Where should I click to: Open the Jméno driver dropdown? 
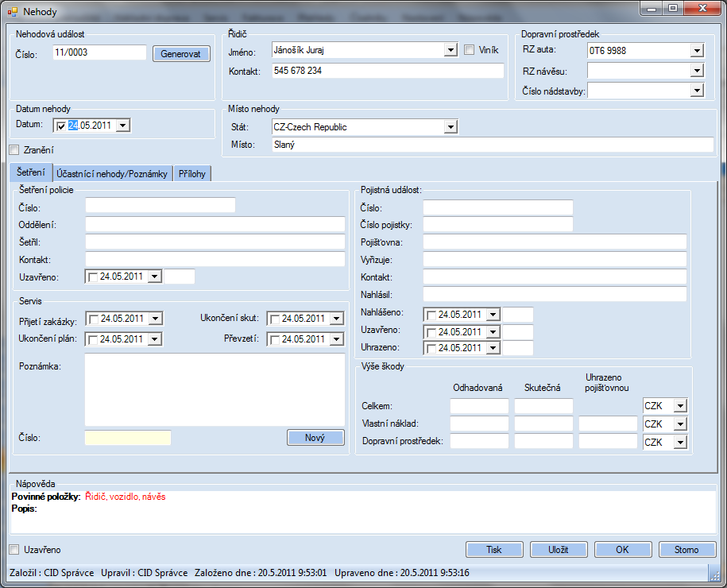pos(451,49)
